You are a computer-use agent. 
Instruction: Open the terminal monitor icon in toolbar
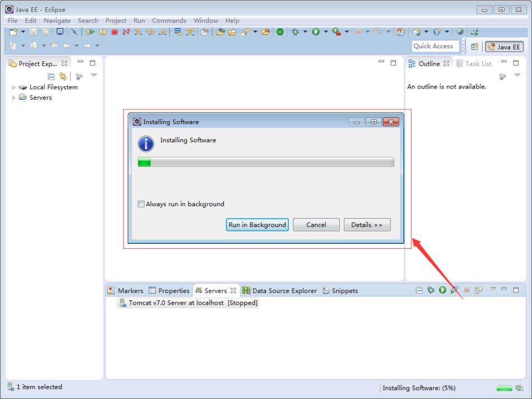coord(60,32)
